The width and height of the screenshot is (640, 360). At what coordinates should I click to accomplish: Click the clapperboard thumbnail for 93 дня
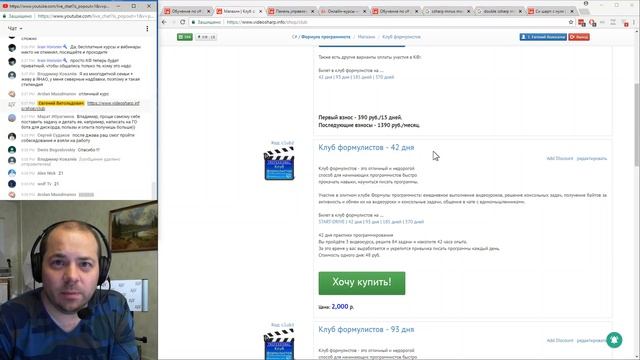tap(279, 345)
